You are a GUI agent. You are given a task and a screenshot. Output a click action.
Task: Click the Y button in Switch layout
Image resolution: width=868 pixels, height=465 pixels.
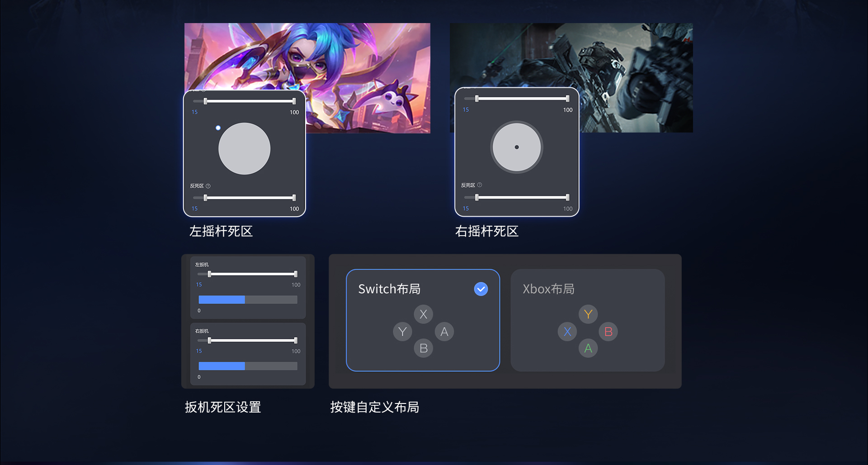click(402, 332)
